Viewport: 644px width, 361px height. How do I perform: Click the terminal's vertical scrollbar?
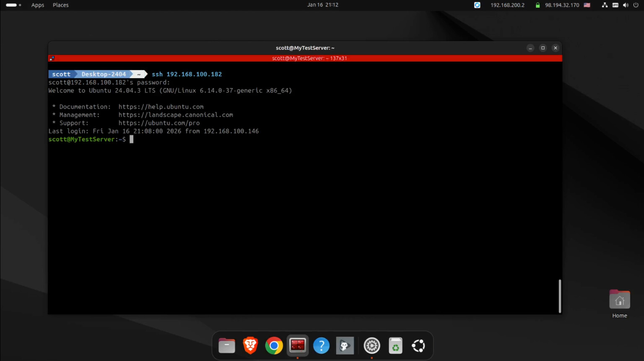tap(560, 296)
